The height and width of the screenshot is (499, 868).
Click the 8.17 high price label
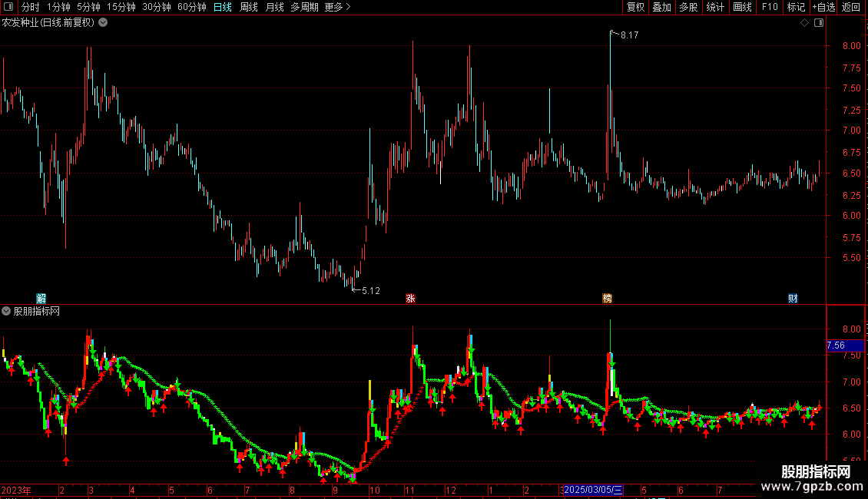tap(629, 35)
